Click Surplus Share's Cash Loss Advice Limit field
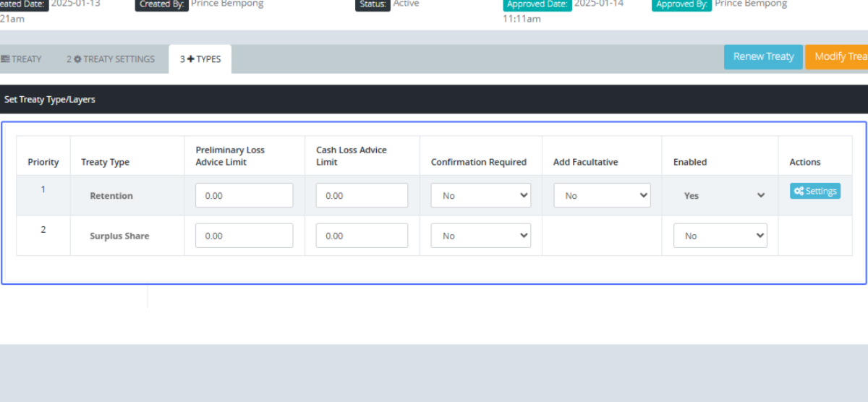 point(362,236)
